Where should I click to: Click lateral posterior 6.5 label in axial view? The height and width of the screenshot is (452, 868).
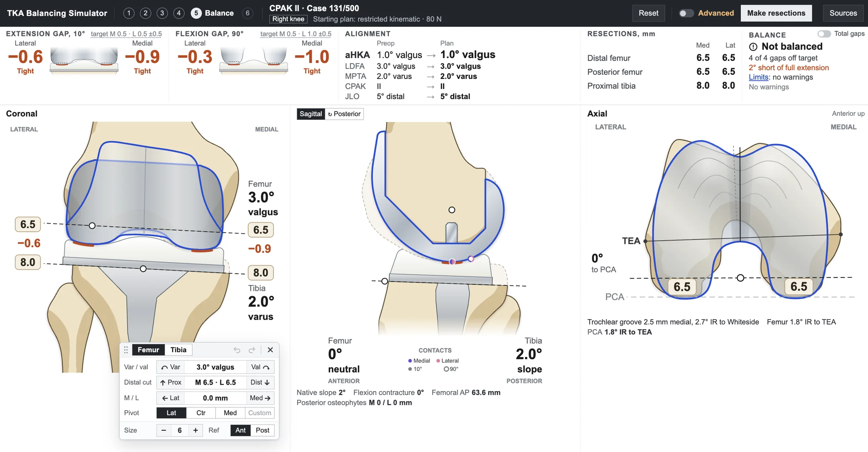tap(682, 287)
